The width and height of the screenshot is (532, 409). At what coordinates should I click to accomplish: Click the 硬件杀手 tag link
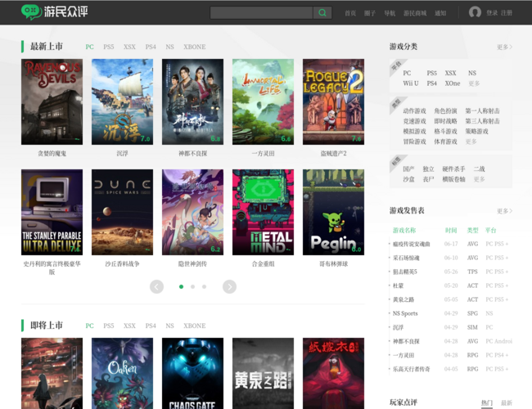[453, 169]
